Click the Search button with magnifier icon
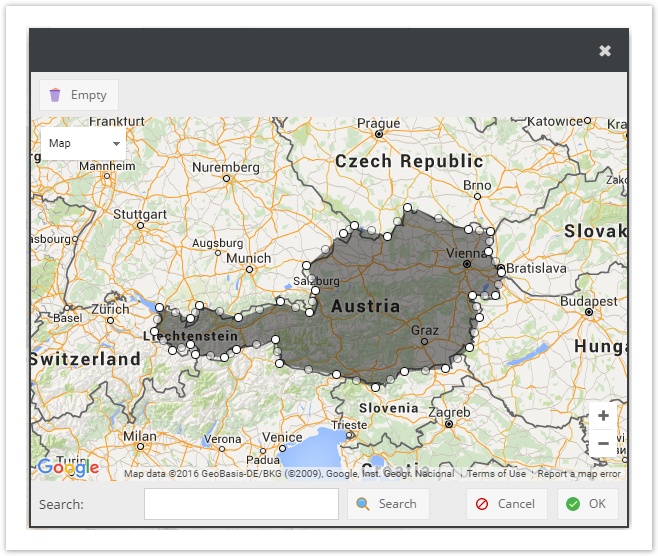The width and height of the screenshot is (658, 556). [388, 504]
